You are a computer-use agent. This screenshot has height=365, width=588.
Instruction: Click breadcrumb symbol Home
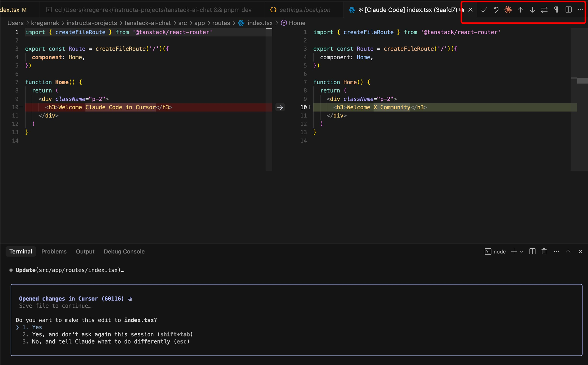297,23
